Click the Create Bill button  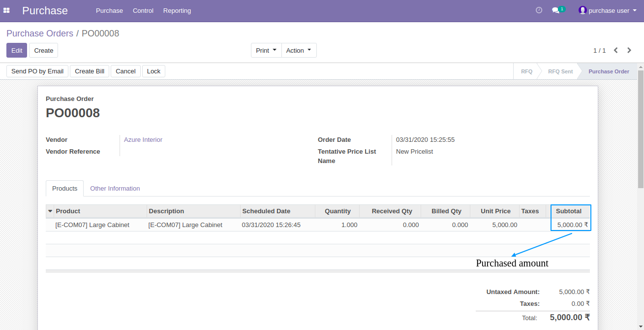[90, 71]
